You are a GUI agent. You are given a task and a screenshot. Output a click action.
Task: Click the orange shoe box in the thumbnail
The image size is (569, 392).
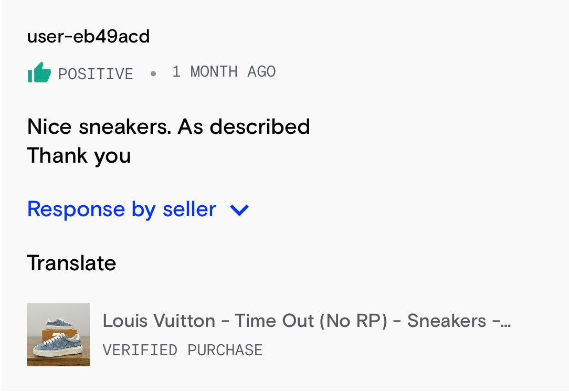[61, 335]
